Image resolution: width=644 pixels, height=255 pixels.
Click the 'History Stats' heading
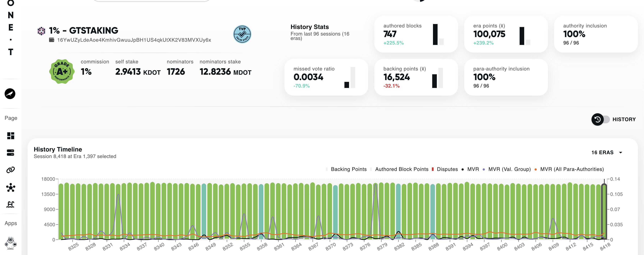[x=310, y=27]
